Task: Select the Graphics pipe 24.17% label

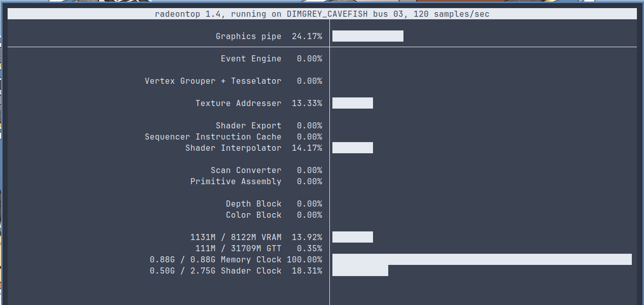Action: [x=268, y=37]
